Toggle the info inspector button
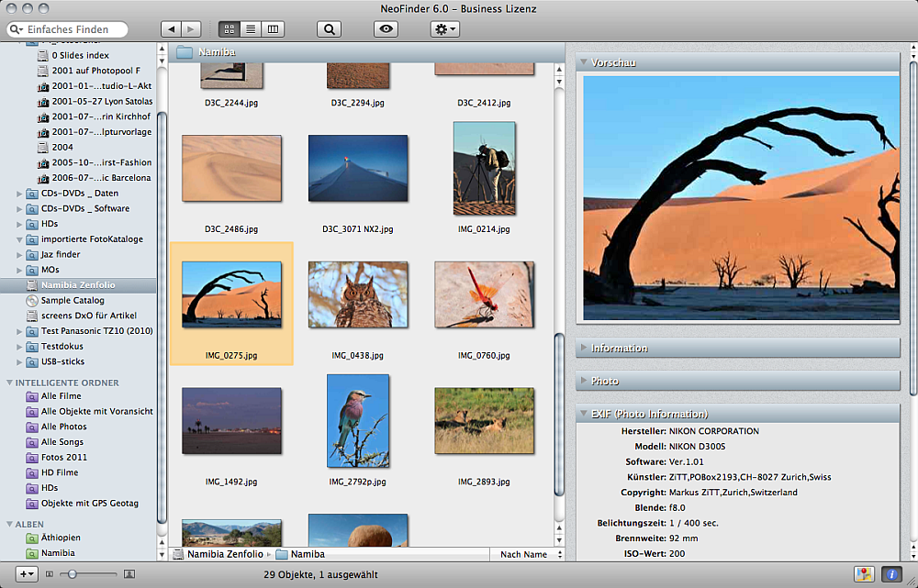 point(890,574)
